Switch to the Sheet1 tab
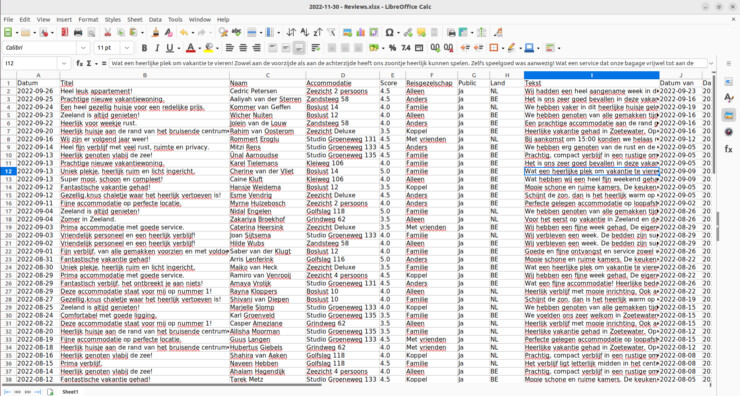740x396 pixels. point(70,392)
